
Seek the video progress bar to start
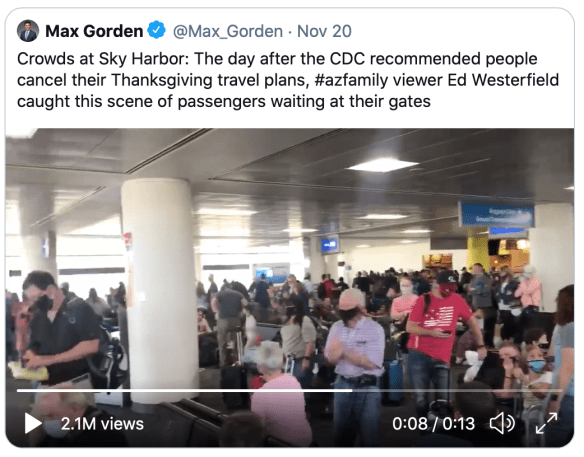click(19, 391)
